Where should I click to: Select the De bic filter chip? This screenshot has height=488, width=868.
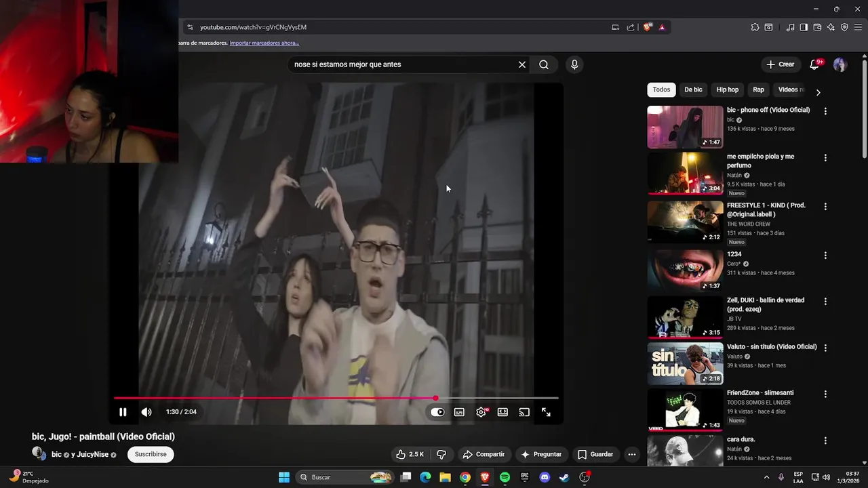tap(693, 89)
